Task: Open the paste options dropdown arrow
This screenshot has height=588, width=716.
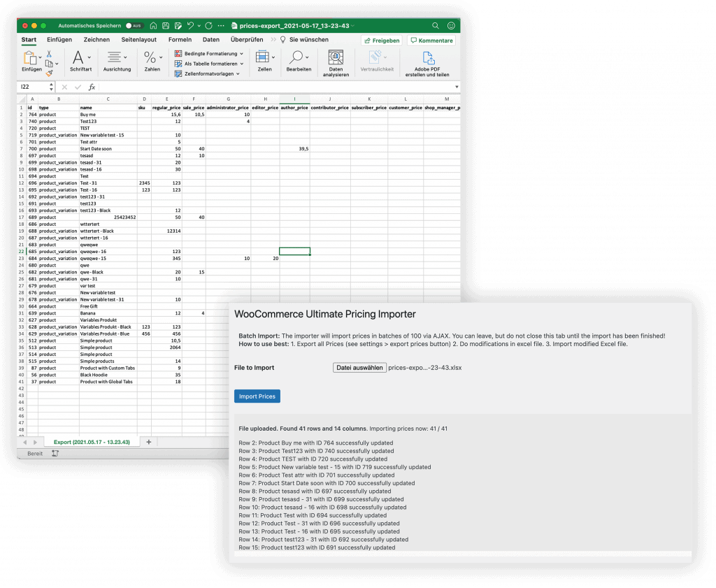Action: tap(40, 57)
